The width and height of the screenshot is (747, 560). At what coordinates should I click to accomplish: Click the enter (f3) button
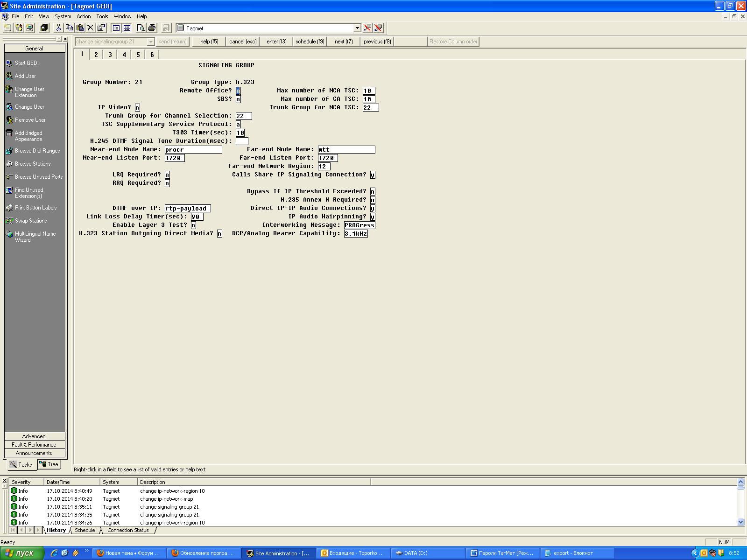[x=276, y=42]
